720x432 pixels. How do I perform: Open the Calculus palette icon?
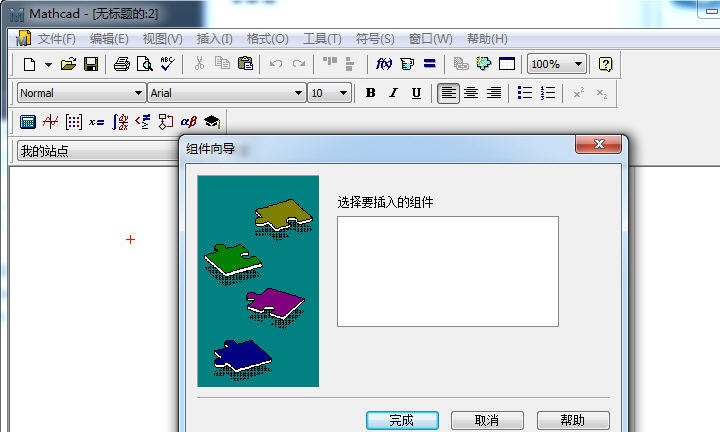[x=120, y=122]
